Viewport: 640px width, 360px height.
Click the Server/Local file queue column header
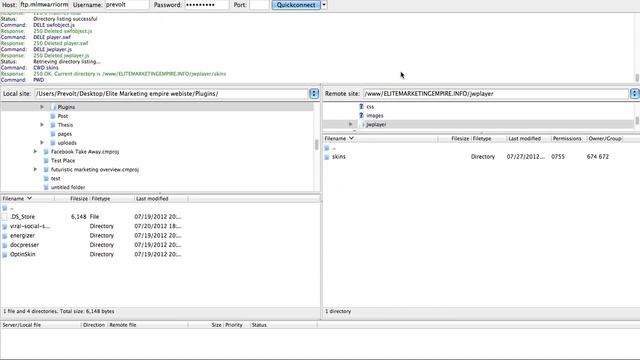tap(41, 325)
